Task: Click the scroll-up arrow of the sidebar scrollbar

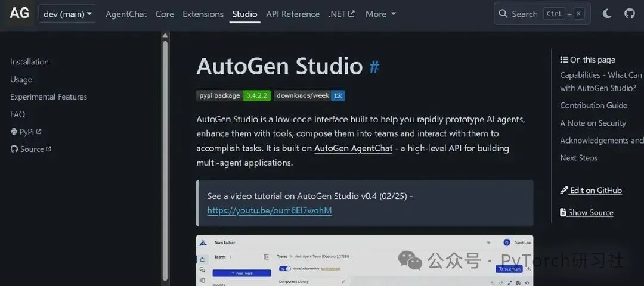Action: pos(165,36)
